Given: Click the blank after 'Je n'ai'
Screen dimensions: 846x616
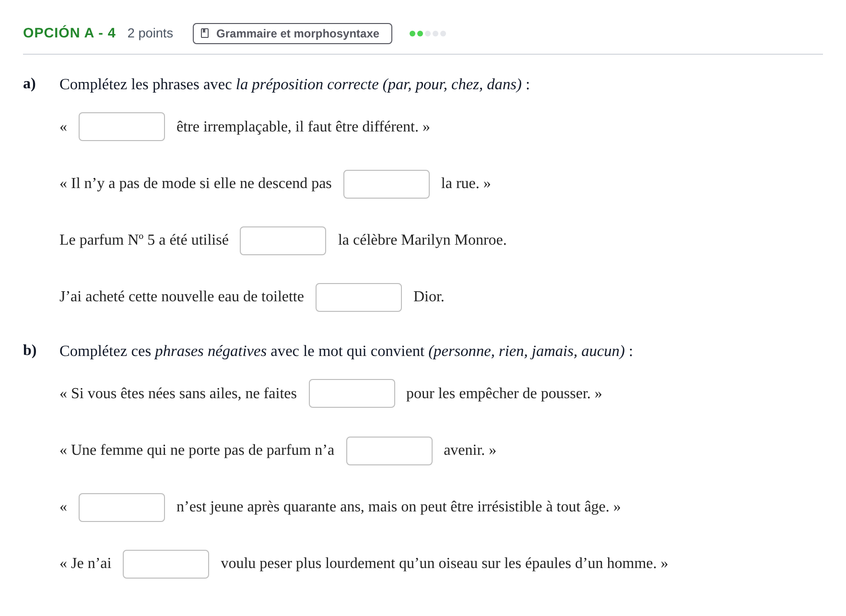Looking at the screenshot, I should coord(166,564).
